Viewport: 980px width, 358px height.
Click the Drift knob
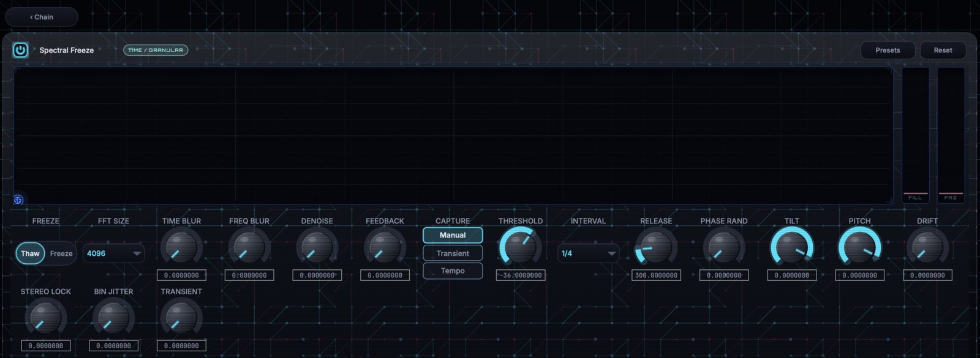click(927, 248)
